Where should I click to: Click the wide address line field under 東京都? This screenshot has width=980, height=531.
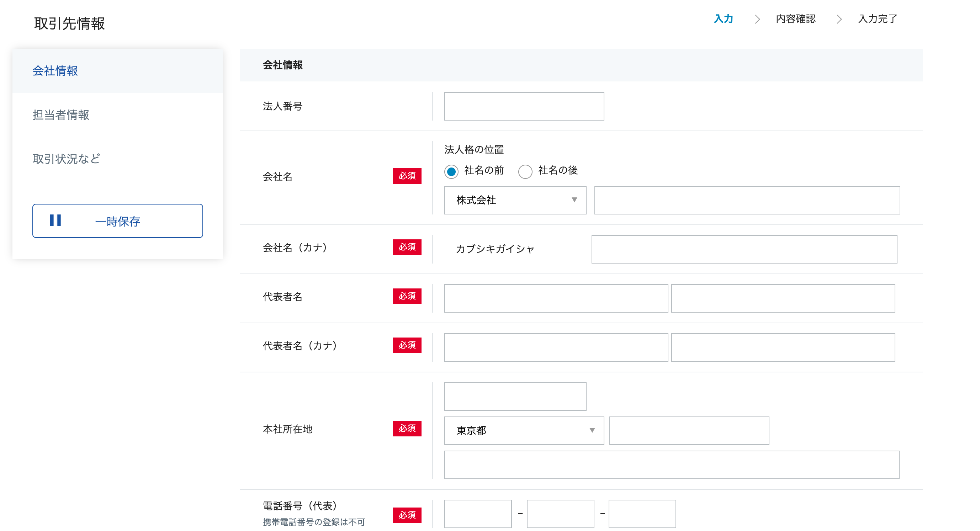tap(672, 464)
